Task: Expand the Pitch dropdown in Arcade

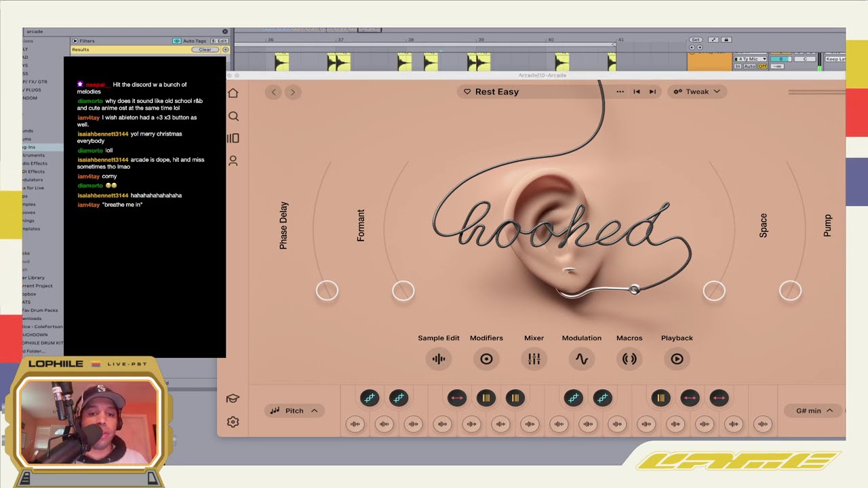Action: click(x=294, y=411)
